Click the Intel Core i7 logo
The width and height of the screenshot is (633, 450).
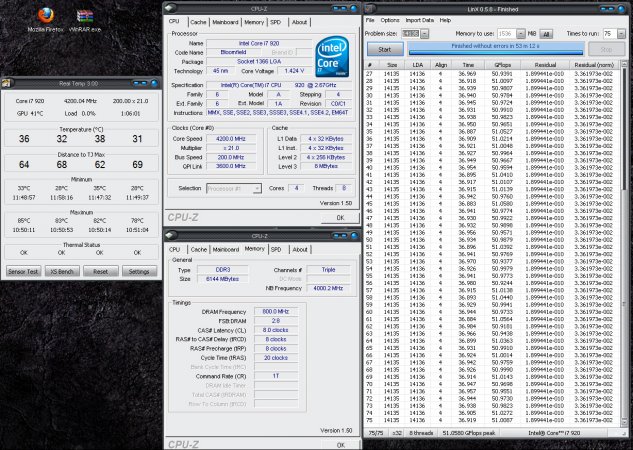[332, 57]
